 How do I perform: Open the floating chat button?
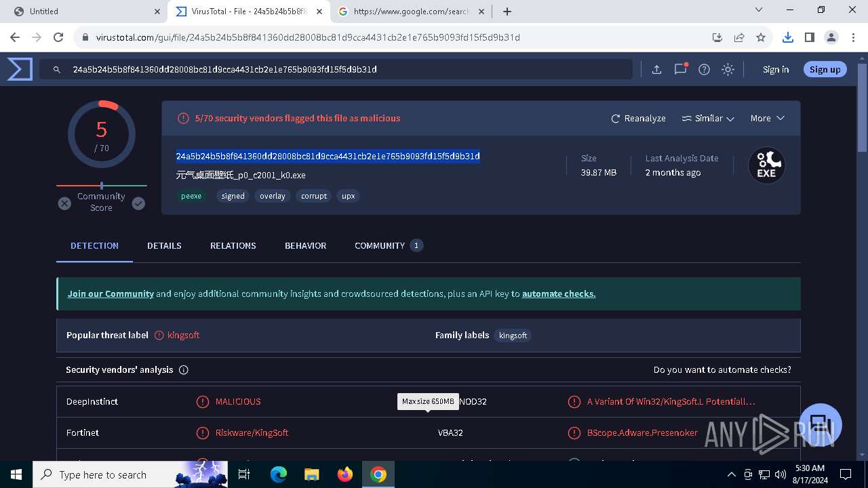tap(821, 425)
